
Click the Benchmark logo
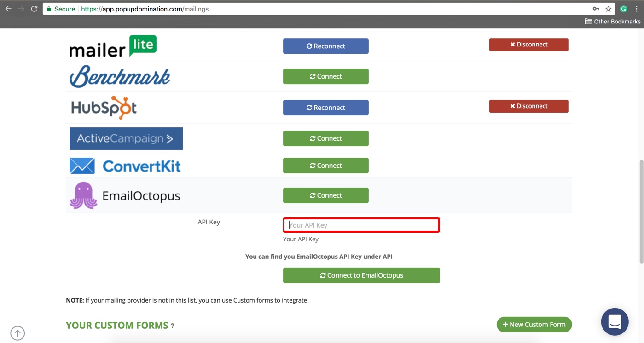(x=120, y=76)
